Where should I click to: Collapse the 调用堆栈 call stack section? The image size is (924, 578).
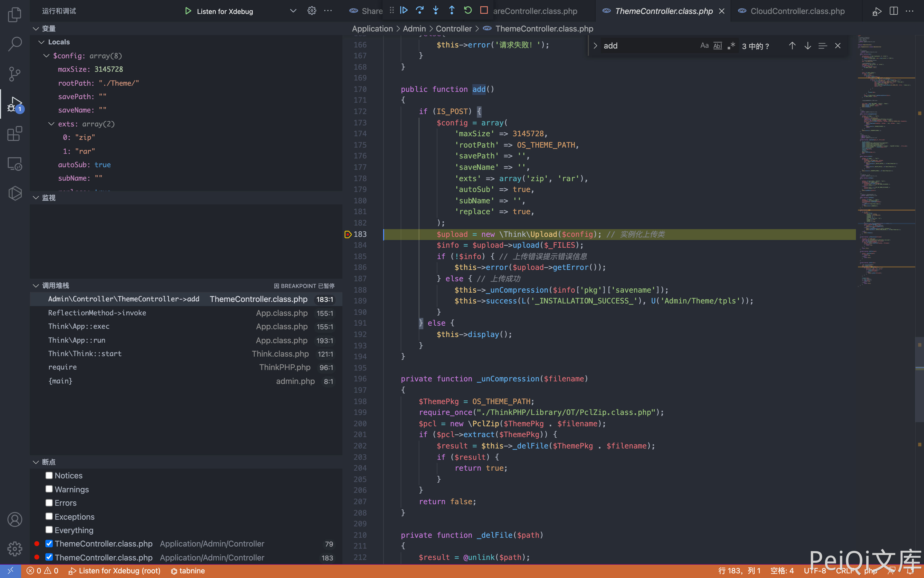36,286
